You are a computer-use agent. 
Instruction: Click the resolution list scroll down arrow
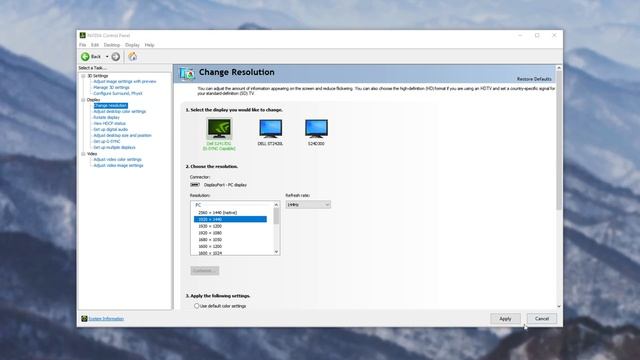[x=276, y=252]
